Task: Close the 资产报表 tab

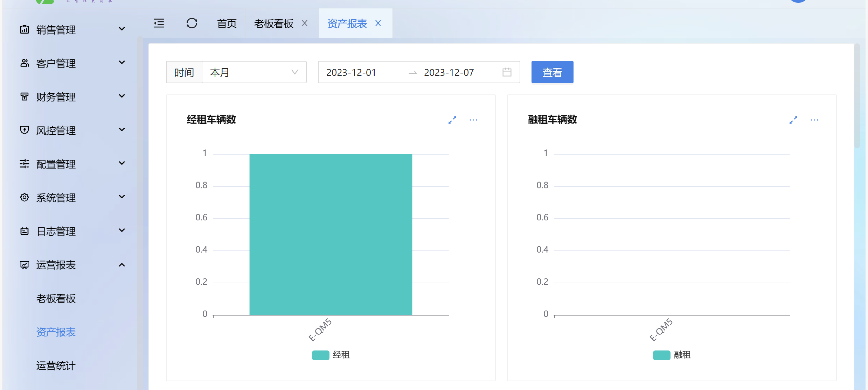Action: pos(378,23)
